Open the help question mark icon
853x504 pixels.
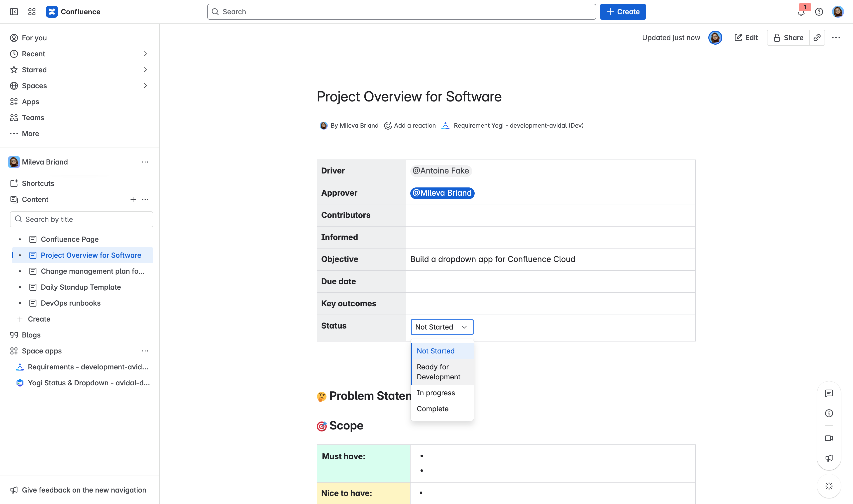click(819, 12)
